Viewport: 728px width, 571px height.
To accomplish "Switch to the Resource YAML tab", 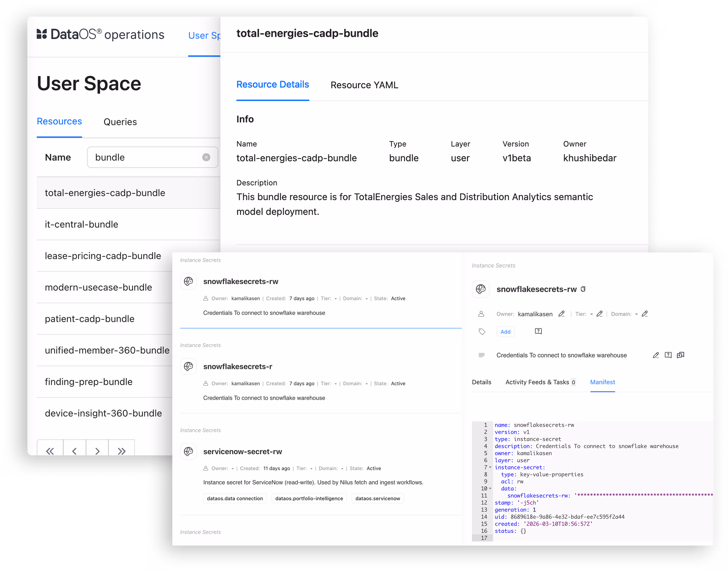I will (x=364, y=85).
